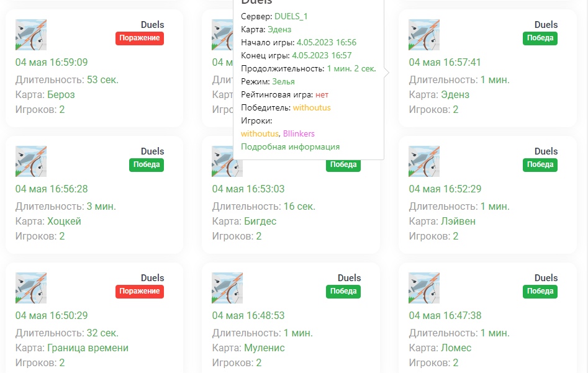Click the Поражение badge on the Бероз card
588x373 pixels.
click(x=140, y=38)
